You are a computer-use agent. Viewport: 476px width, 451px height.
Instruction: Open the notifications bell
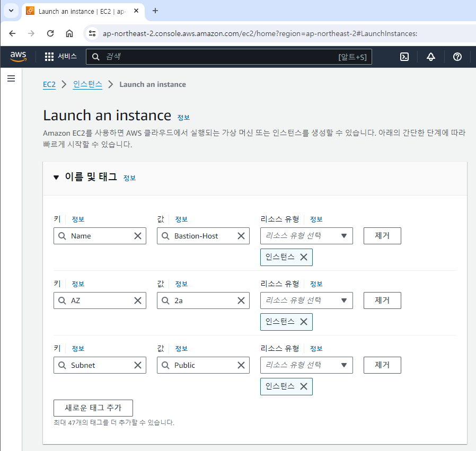(x=431, y=57)
